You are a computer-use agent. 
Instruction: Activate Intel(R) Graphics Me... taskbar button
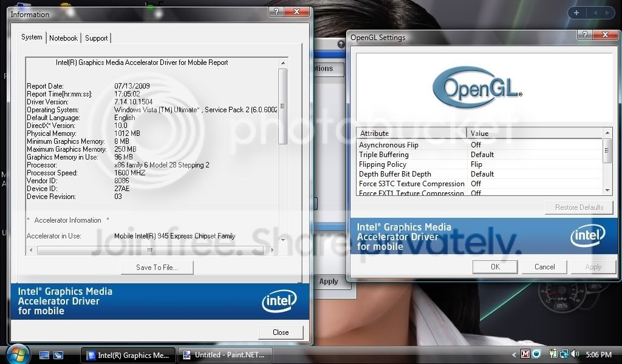tap(128, 356)
